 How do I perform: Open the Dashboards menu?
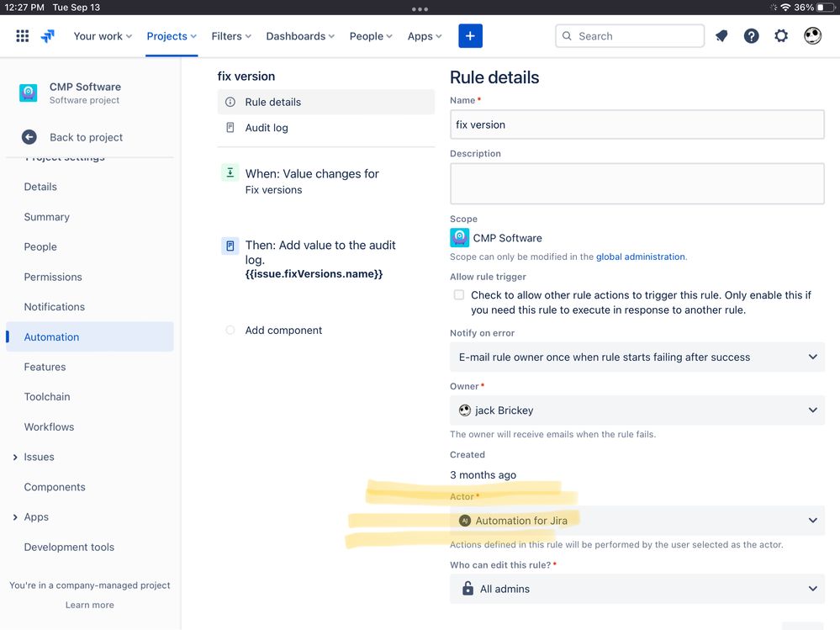point(300,36)
